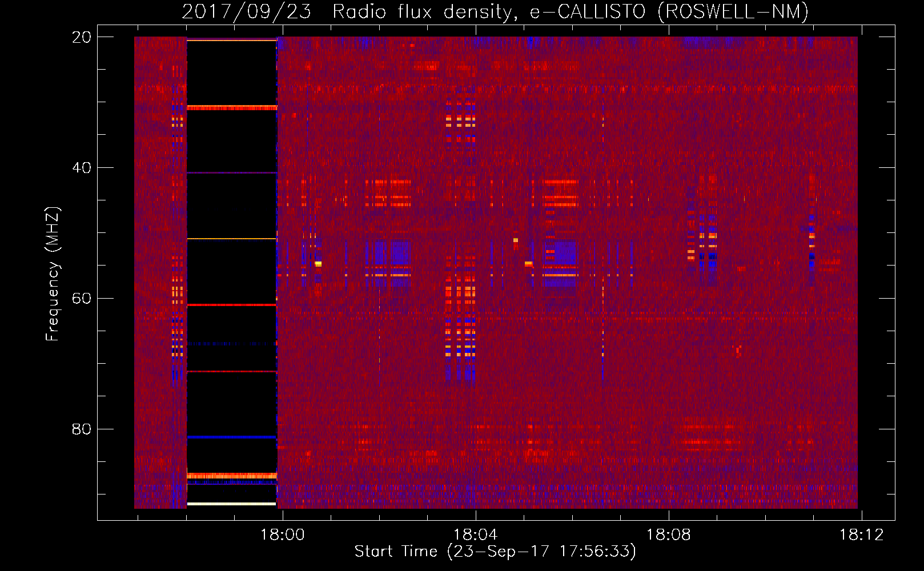Viewport: 924px width, 571px height.
Task: Click the 18:12 time tick label
Action: tap(861, 534)
